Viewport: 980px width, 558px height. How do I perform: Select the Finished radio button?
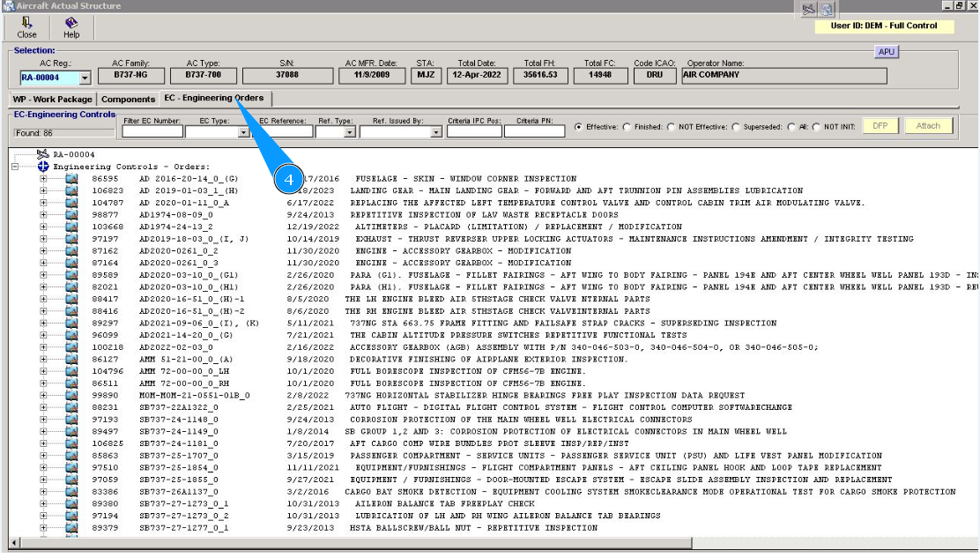pyautogui.click(x=627, y=127)
